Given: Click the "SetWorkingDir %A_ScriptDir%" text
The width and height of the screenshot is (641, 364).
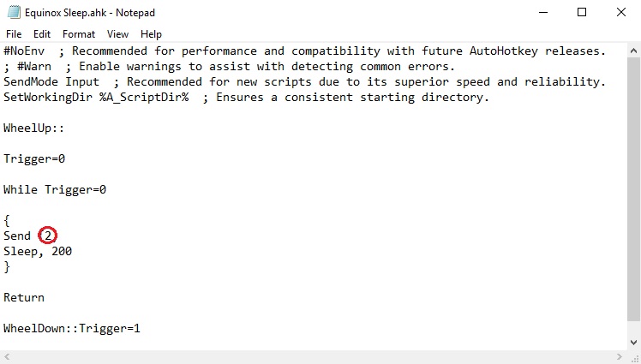Looking at the screenshot, I should click(96, 97).
